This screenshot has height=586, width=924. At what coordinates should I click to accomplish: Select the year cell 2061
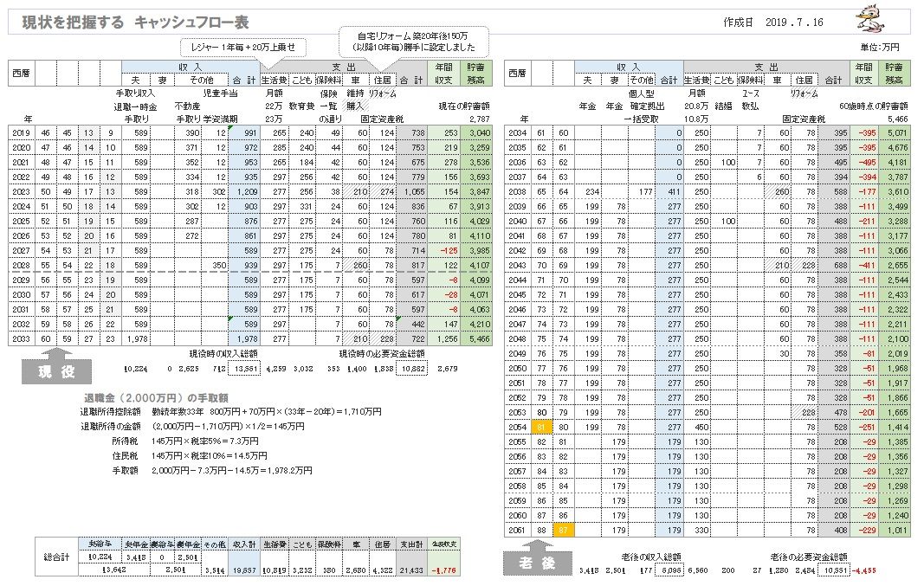point(517,530)
